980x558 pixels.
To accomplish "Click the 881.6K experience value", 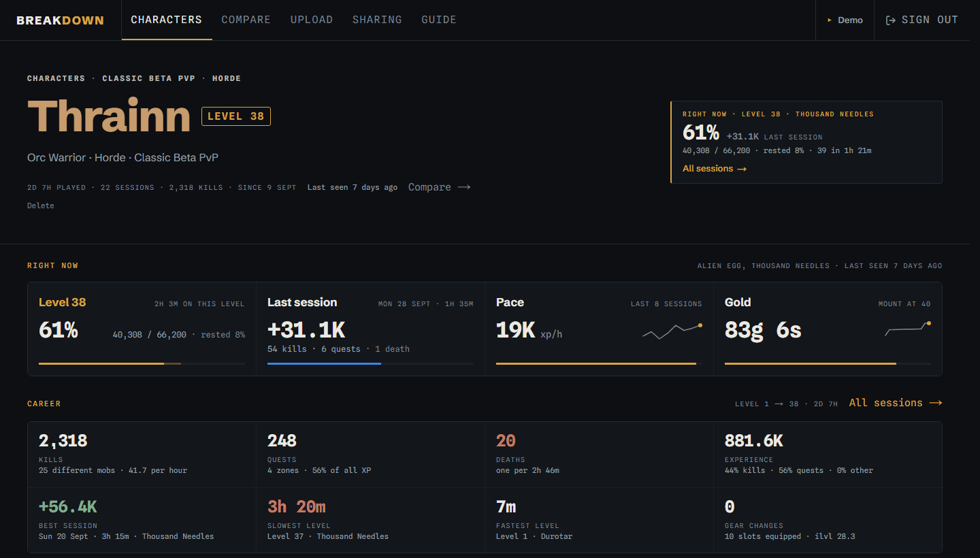I will pyautogui.click(x=754, y=441).
